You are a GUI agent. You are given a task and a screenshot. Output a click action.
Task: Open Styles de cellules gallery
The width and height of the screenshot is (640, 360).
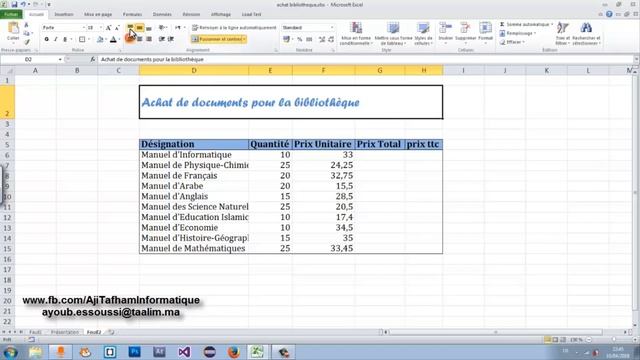click(423, 33)
